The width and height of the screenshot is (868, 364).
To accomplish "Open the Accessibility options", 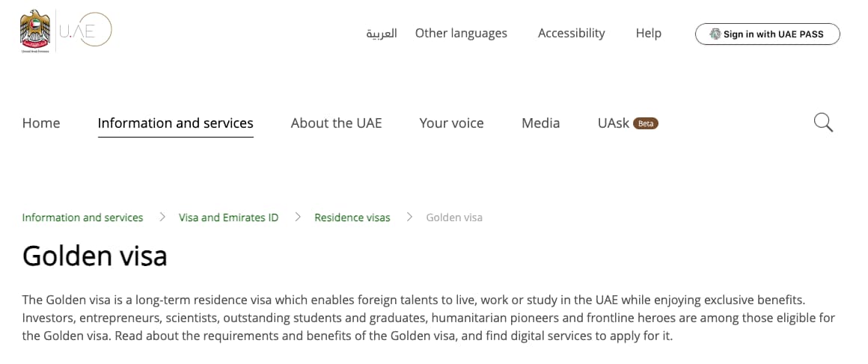I will click(x=571, y=33).
